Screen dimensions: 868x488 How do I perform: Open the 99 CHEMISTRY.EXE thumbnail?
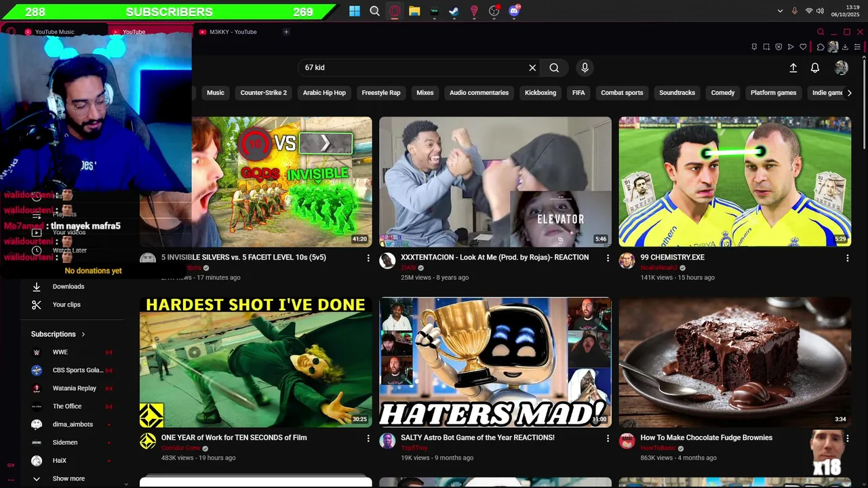click(734, 182)
